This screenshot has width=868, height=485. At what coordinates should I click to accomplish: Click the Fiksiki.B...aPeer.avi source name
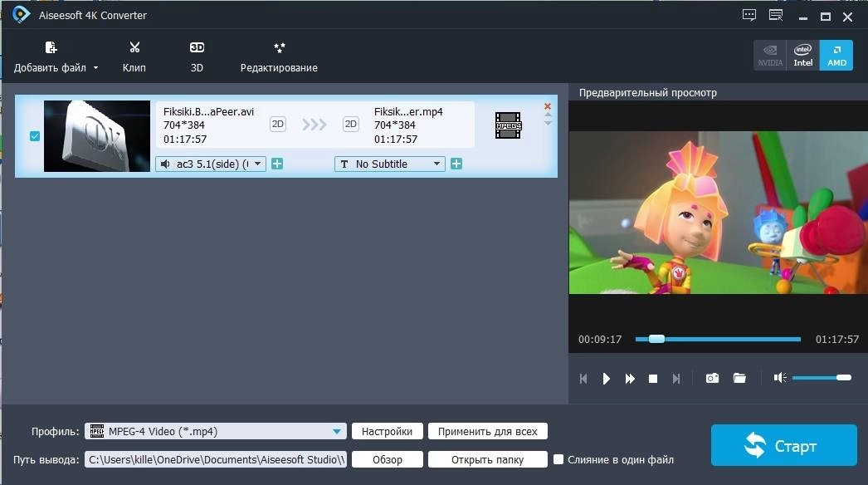[x=208, y=111]
